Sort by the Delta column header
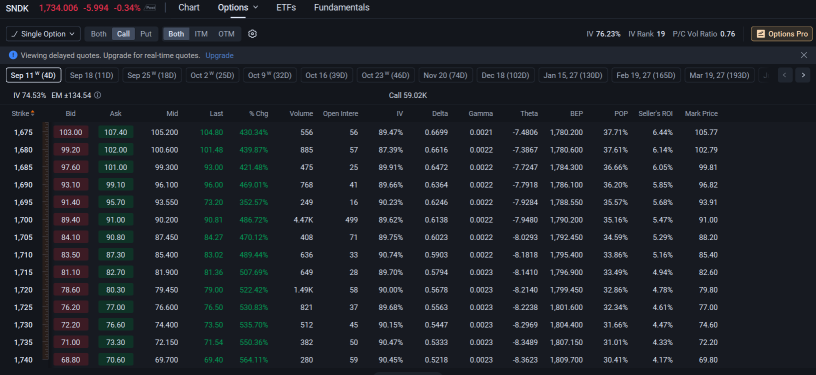Viewport: 816px width, 375px height. pos(440,113)
